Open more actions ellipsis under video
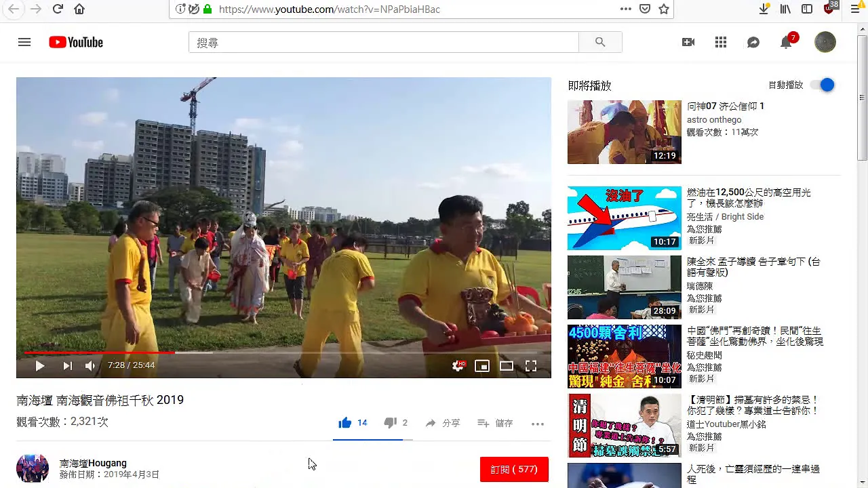The width and height of the screenshot is (868, 488). (x=538, y=424)
